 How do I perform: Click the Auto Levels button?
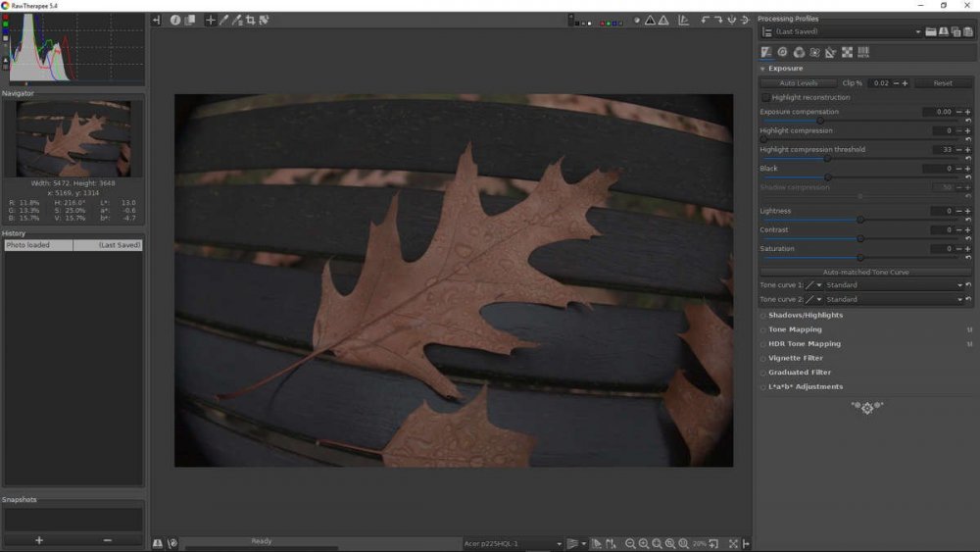(799, 83)
